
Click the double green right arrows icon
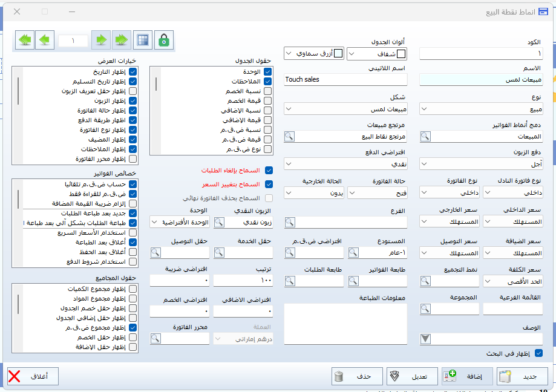[121, 40]
